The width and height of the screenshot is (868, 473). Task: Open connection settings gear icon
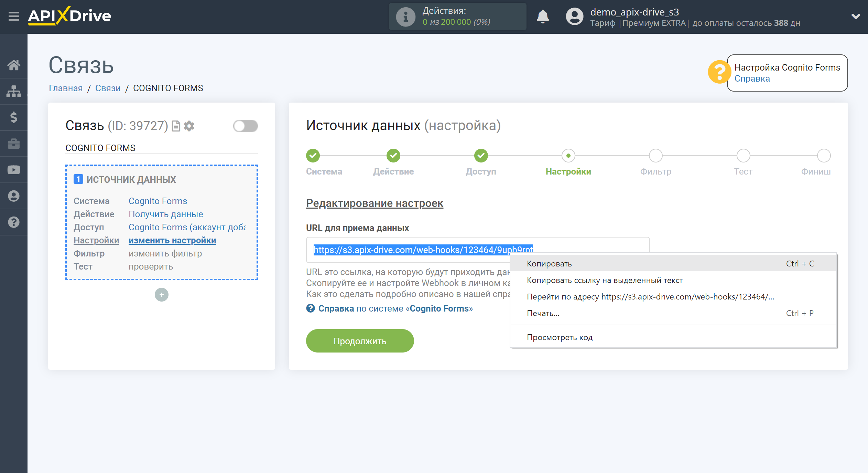tap(189, 126)
